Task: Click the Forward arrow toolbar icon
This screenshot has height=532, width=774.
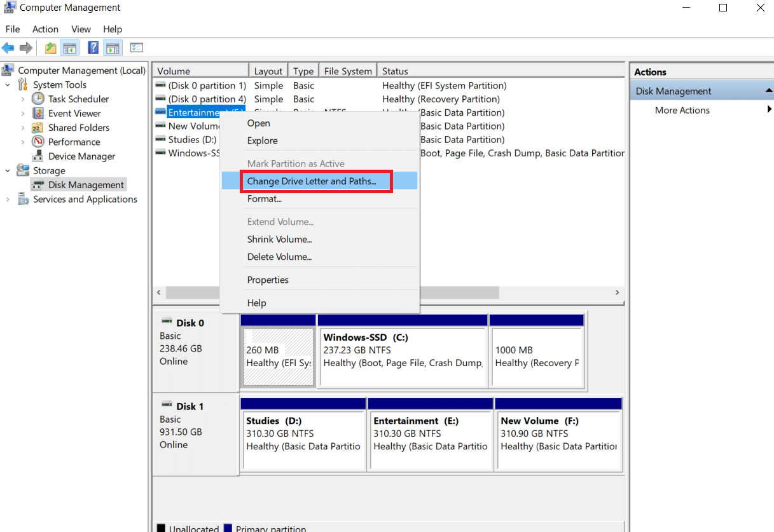Action: click(x=26, y=48)
